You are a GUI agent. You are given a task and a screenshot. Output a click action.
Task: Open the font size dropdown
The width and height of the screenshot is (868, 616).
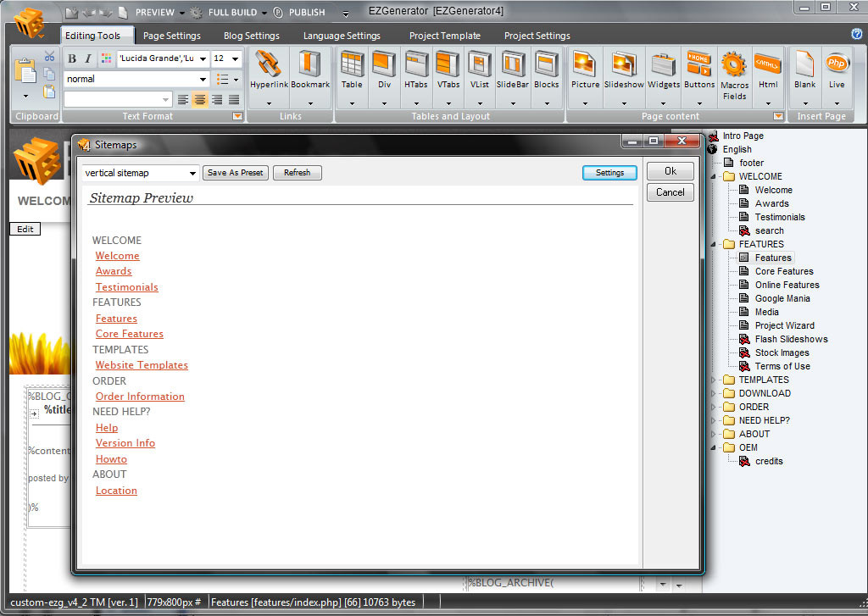tap(236, 58)
